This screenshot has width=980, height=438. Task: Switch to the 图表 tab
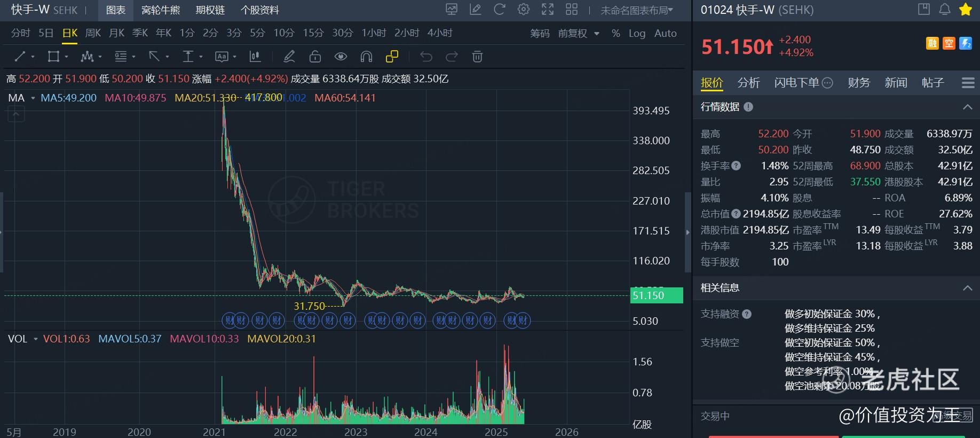tap(116, 10)
